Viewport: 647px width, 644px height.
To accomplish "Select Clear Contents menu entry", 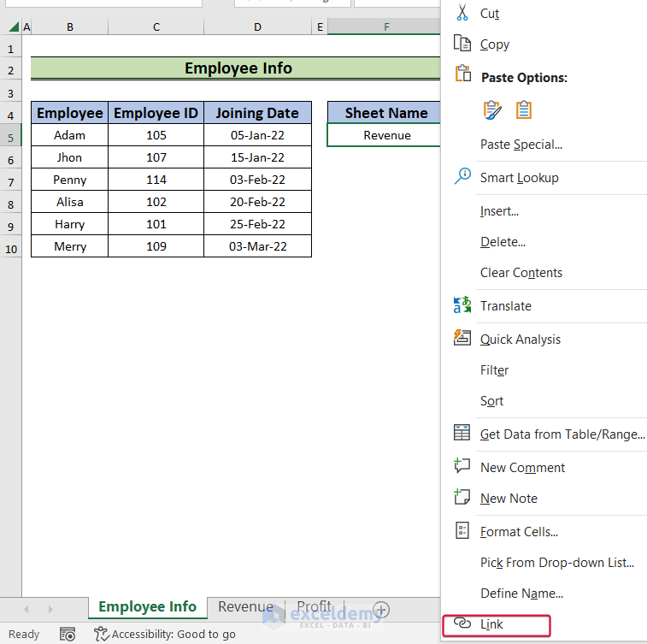I will click(x=521, y=273).
